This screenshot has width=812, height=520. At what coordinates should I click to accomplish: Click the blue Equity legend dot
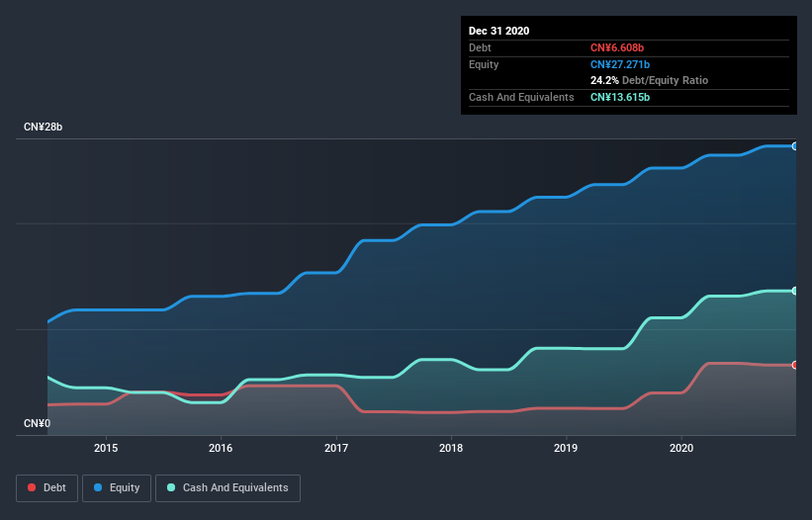[98, 487]
